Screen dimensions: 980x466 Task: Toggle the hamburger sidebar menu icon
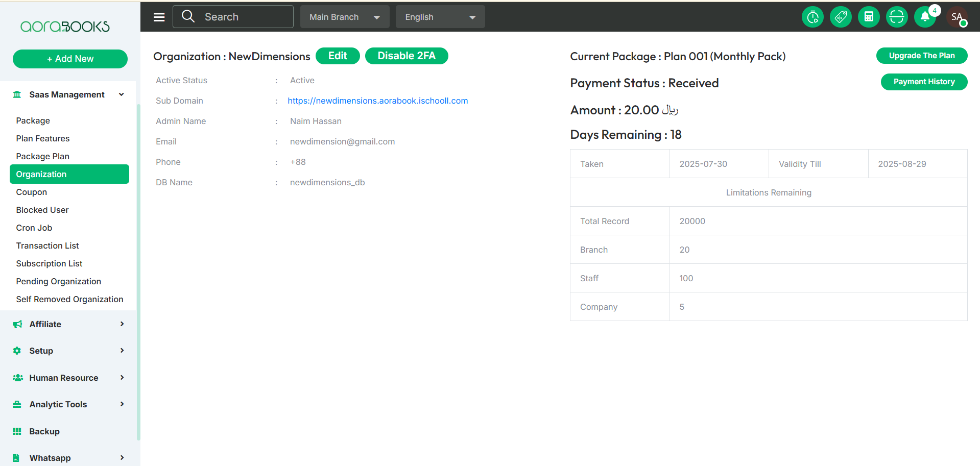tap(159, 17)
